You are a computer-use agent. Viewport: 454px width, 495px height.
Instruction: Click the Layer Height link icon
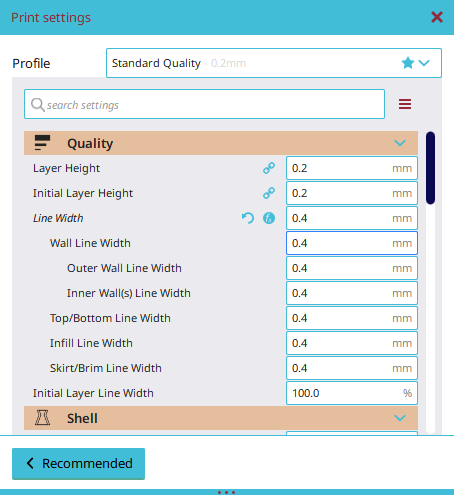pyautogui.click(x=269, y=168)
